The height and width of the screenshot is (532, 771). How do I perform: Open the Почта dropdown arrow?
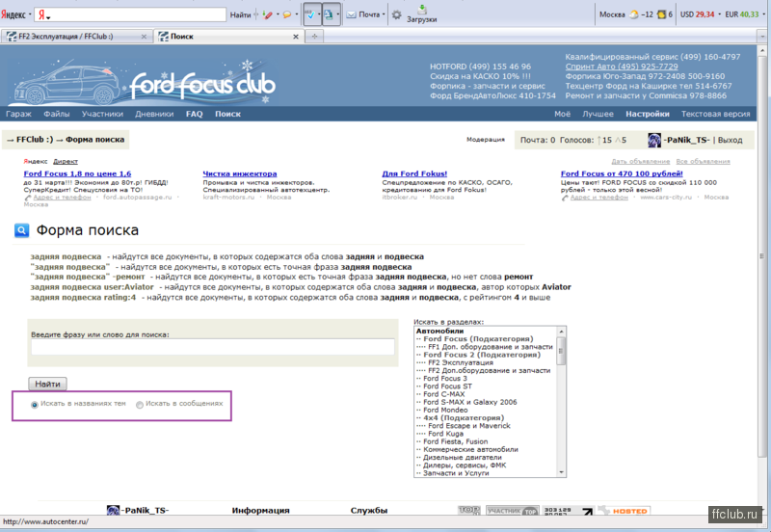(384, 14)
